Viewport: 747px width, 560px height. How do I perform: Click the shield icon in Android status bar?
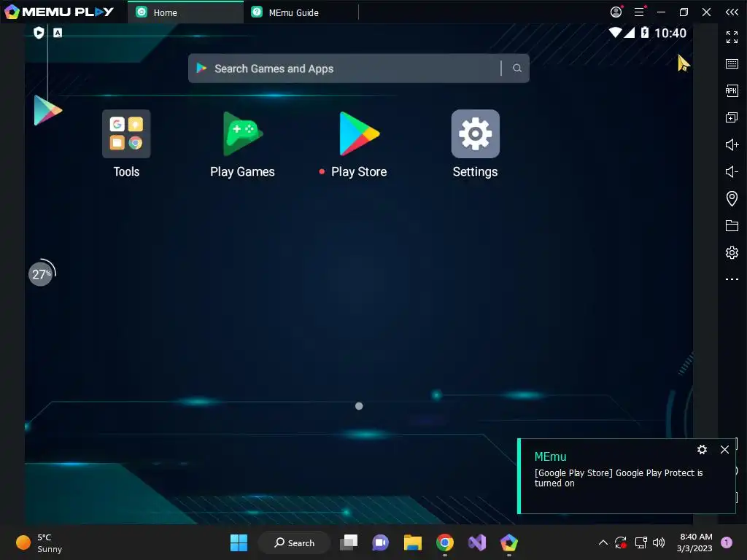point(39,32)
